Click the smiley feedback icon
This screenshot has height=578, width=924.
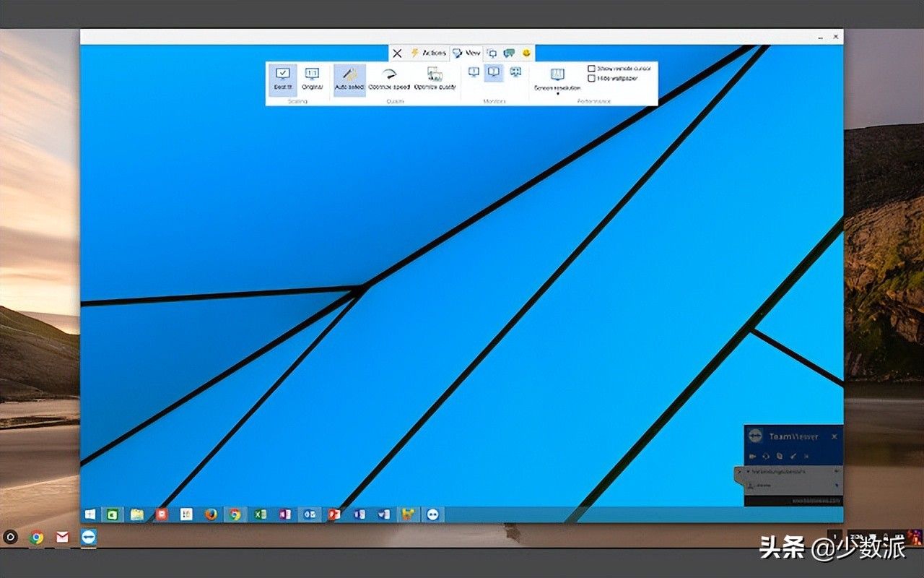click(526, 53)
